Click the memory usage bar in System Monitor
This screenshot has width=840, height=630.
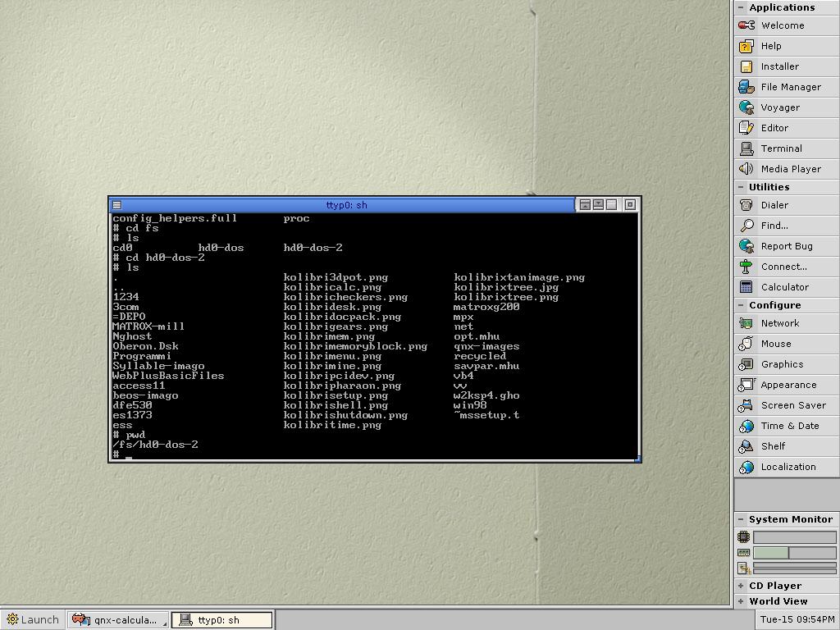pyautogui.click(x=794, y=553)
